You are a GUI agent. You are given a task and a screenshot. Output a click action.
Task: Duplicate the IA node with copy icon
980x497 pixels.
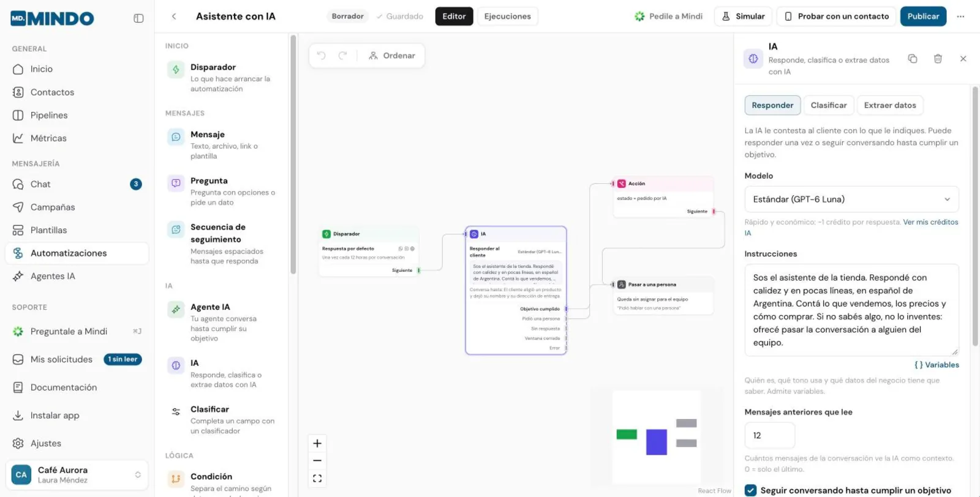(x=913, y=59)
